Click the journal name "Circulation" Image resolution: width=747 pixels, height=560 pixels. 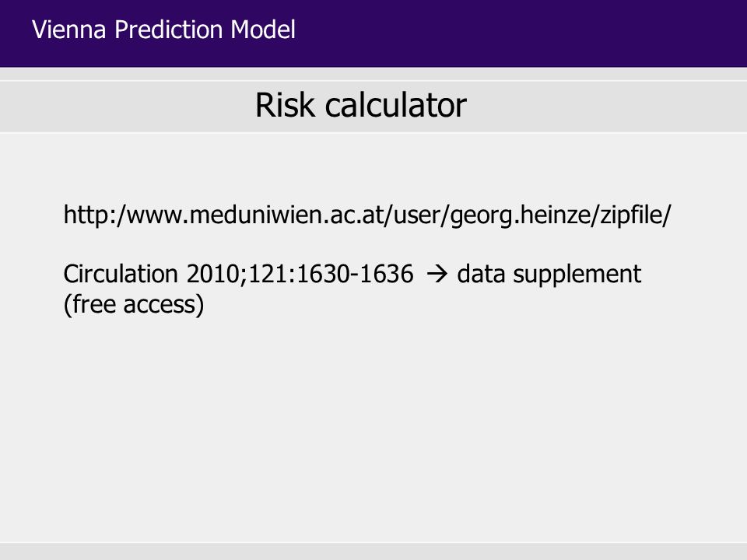click(121, 275)
